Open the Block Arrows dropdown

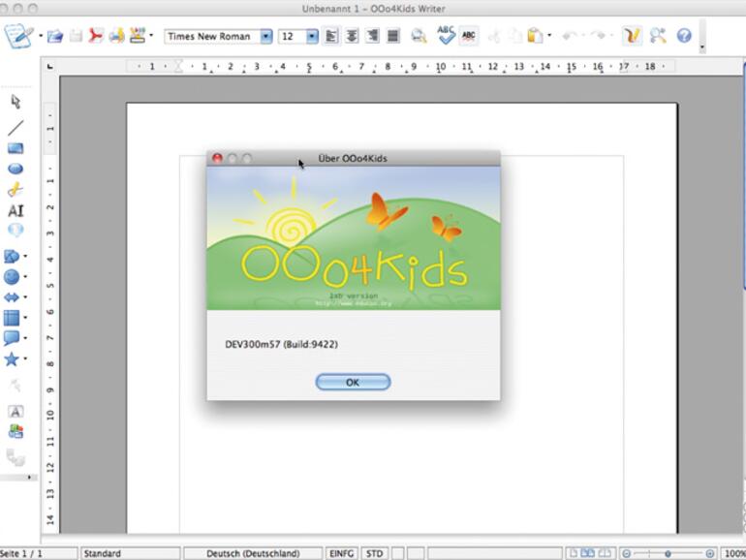coord(26,297)
